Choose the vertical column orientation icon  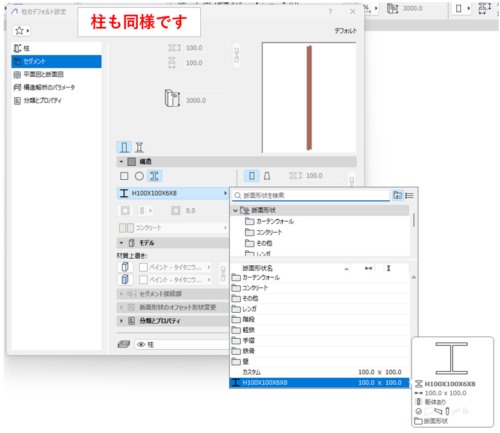(252, 176)
